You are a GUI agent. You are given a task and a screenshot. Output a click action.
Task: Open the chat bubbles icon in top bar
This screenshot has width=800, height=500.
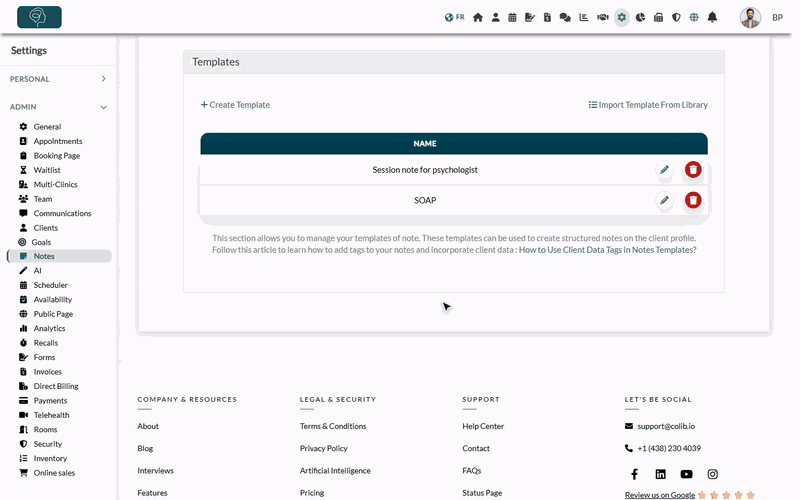tap(565, 17)
